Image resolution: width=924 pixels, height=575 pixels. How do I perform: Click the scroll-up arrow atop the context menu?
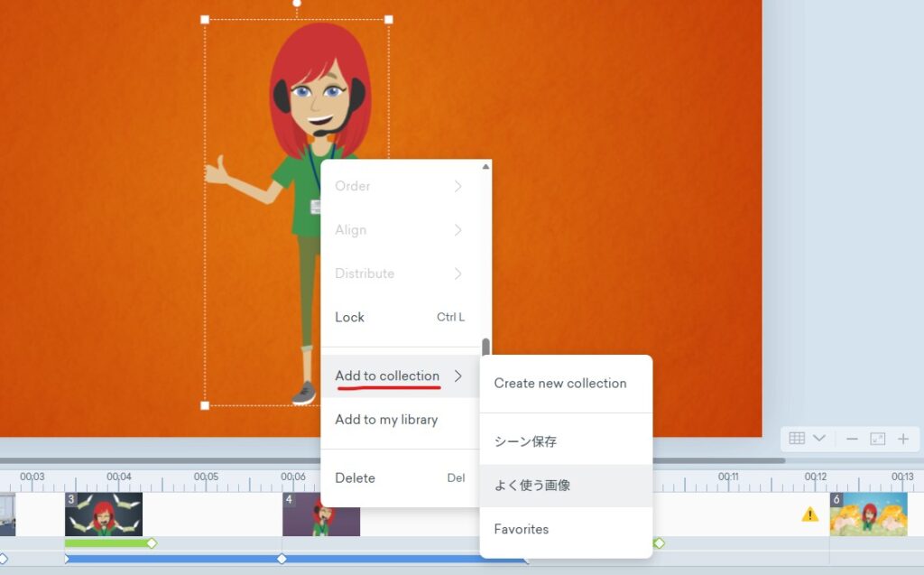(485, 166)
